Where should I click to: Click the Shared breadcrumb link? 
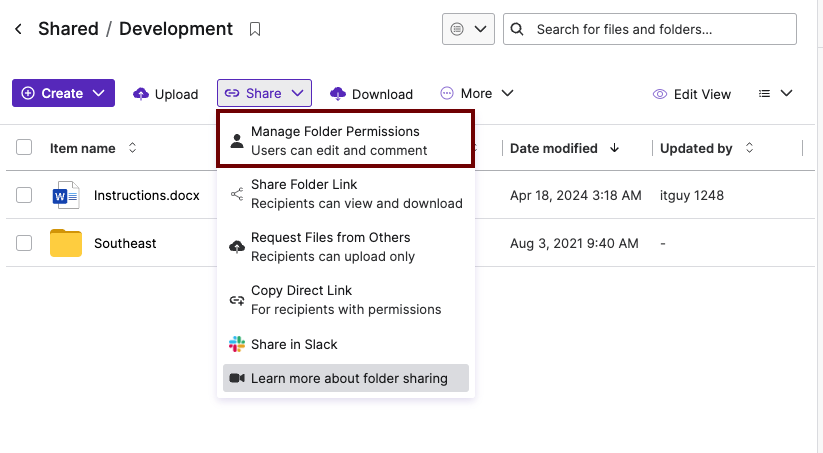click(x=68, y=29)
